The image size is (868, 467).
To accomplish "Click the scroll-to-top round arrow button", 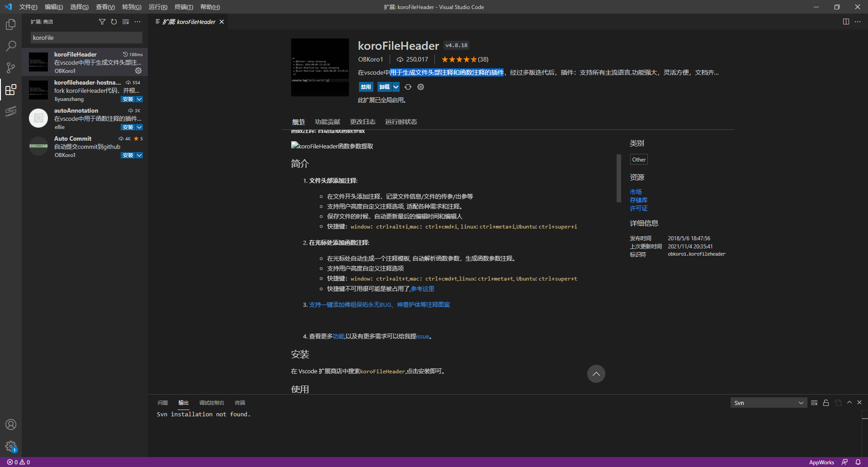I will (x=596, y=374).
